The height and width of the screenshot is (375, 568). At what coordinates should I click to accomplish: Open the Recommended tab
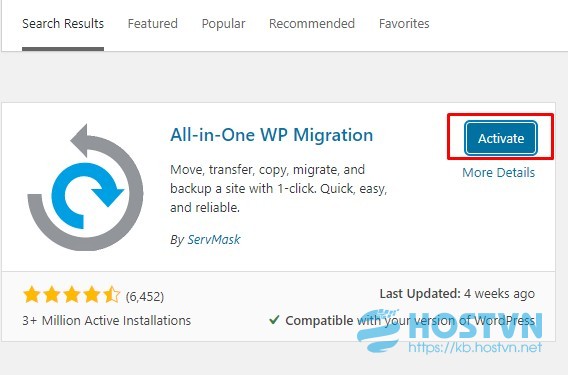point(312,24)
